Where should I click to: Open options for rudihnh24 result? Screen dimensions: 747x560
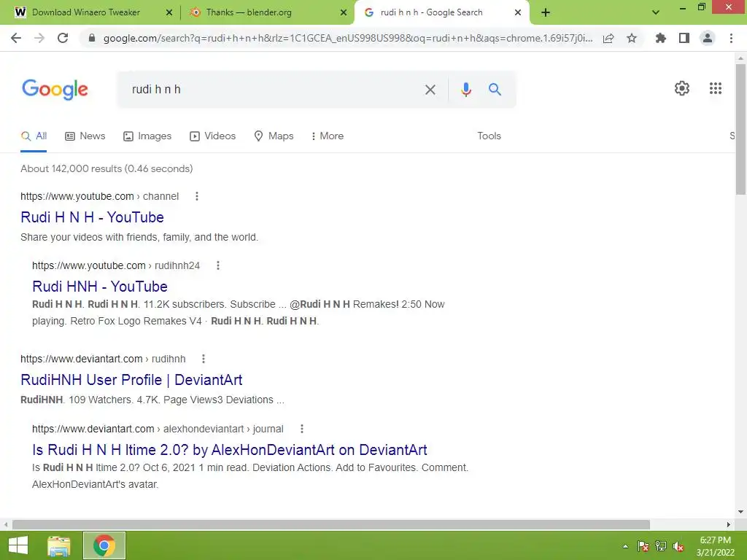click(218, 265)
